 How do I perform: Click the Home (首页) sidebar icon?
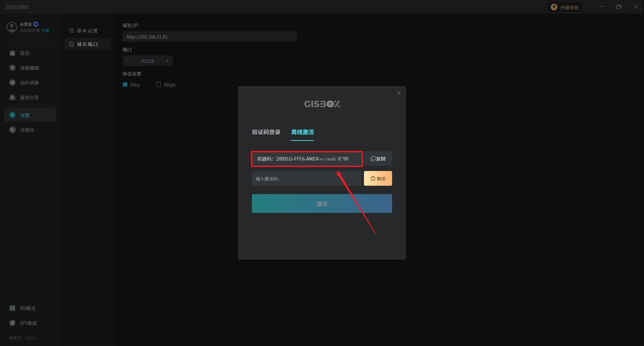(12, 53)
